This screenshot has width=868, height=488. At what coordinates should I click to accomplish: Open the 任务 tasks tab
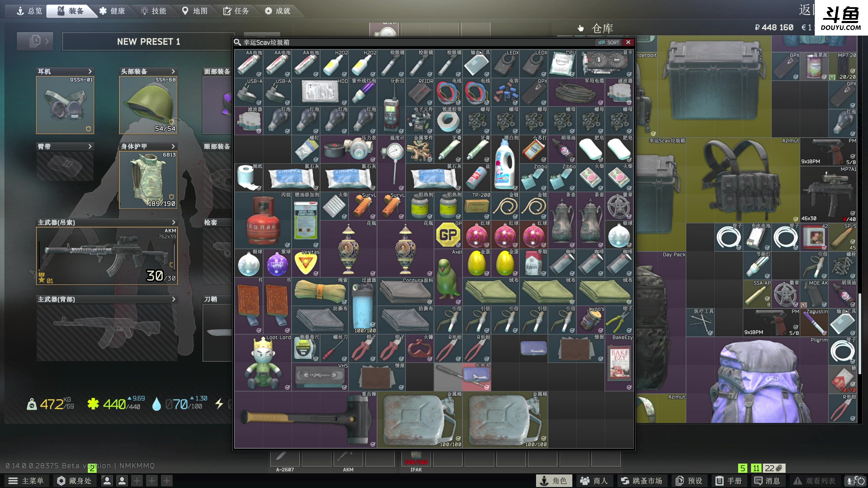[236, 11]
